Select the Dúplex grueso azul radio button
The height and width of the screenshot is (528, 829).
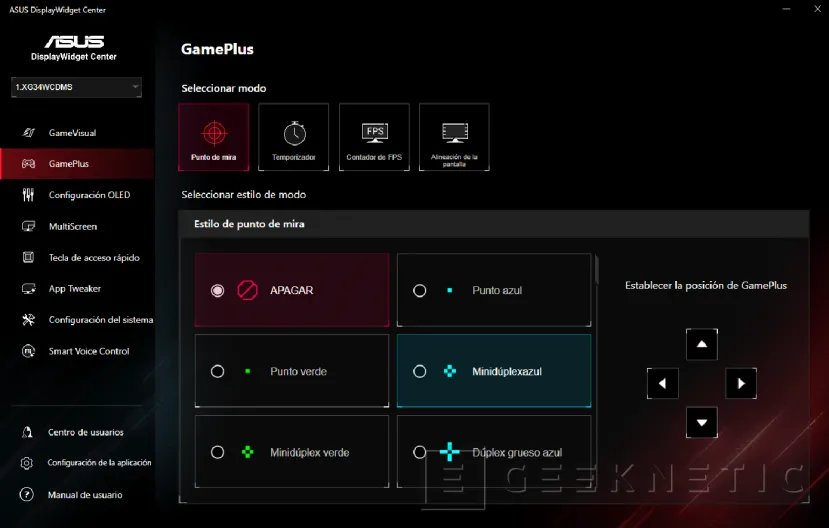point(420,452)
